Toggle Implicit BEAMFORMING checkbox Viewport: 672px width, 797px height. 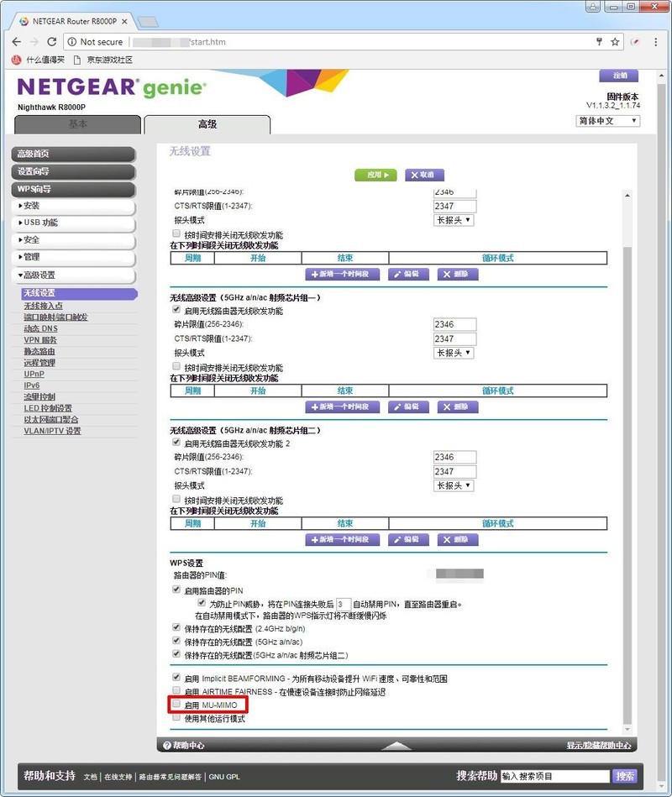[x=176, y=677]
